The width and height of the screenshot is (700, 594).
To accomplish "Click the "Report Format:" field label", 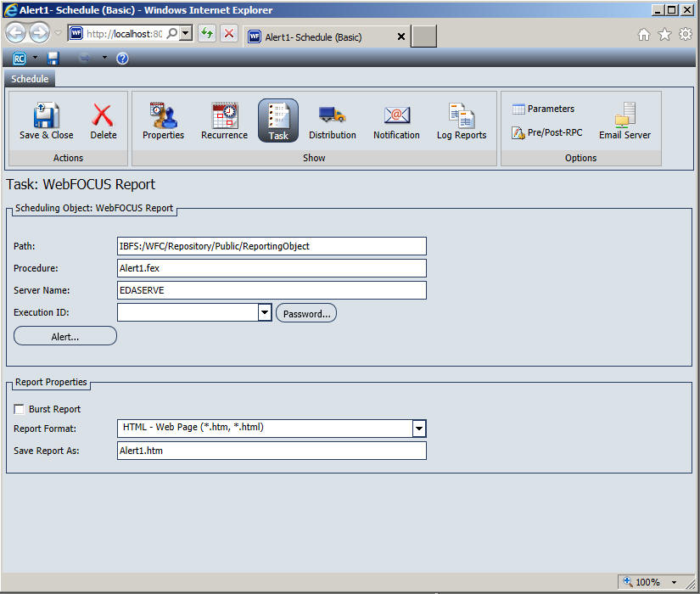I will click(x=45, y=429).
